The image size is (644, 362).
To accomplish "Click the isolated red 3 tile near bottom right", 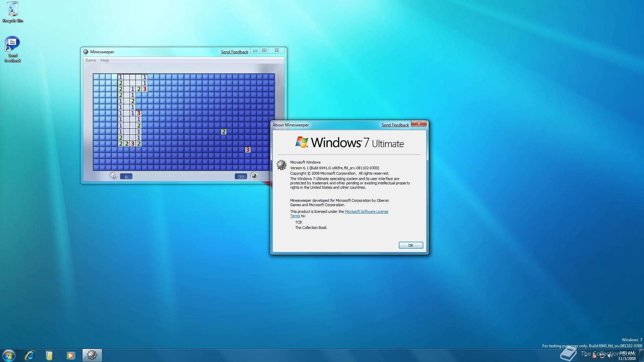I will point(248,150).
